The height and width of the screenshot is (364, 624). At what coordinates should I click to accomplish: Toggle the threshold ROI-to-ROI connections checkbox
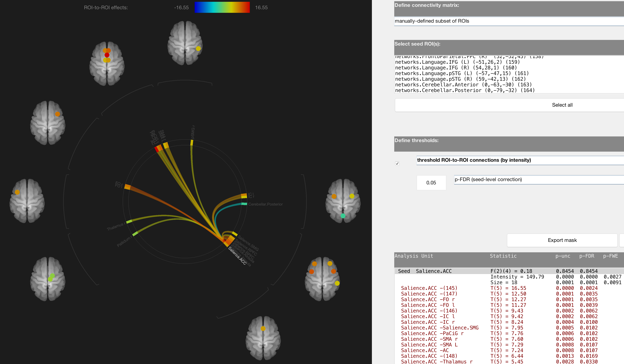coord(397,164)
